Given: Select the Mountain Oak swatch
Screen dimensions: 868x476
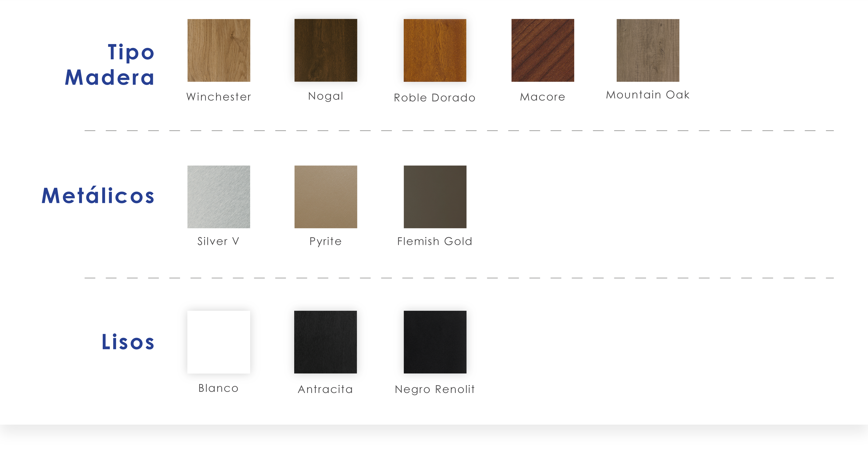Looking at the screenshot, I should pyautogui.click(x=648, y=50).
